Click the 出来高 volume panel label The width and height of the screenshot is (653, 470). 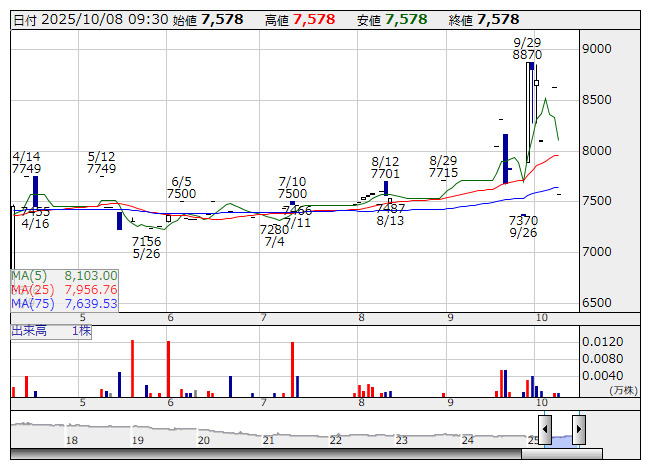pyautogui.click(x=30, y=330)
